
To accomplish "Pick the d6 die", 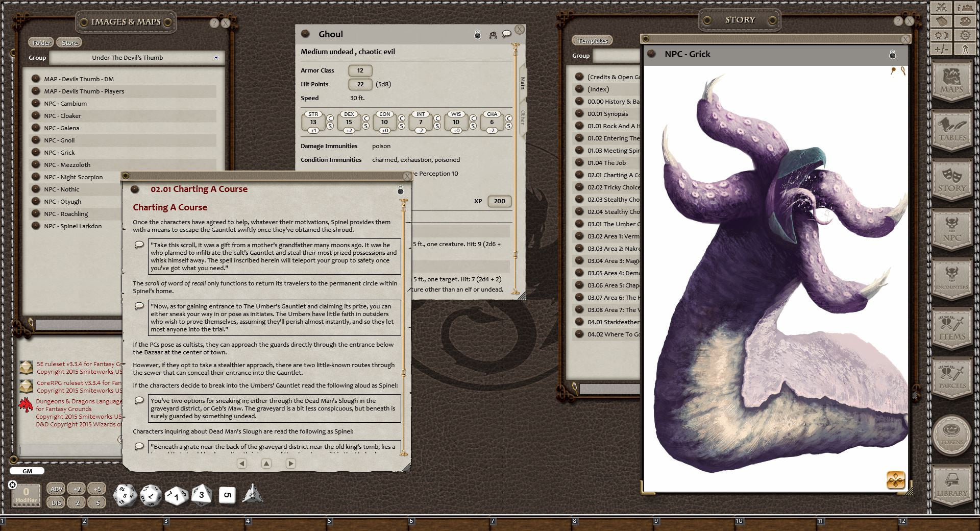I will coord(228,495).
